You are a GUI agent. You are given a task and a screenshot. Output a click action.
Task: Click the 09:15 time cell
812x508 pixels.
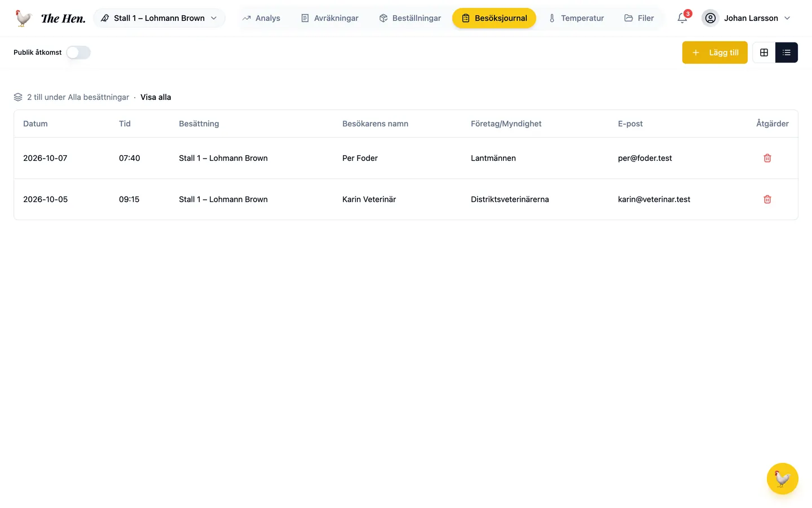[129, 199]
